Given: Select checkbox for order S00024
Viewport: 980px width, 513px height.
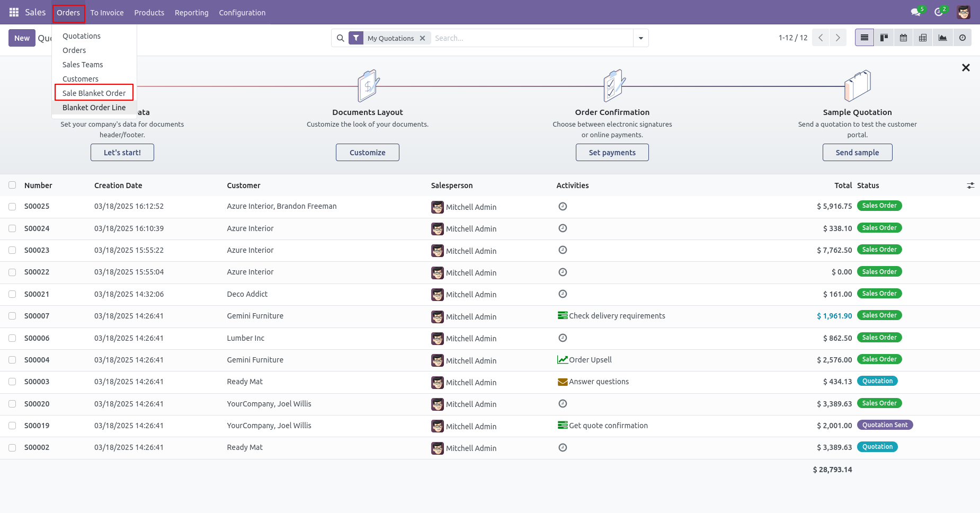Looking at the screenshot, I should click(12, 228).
